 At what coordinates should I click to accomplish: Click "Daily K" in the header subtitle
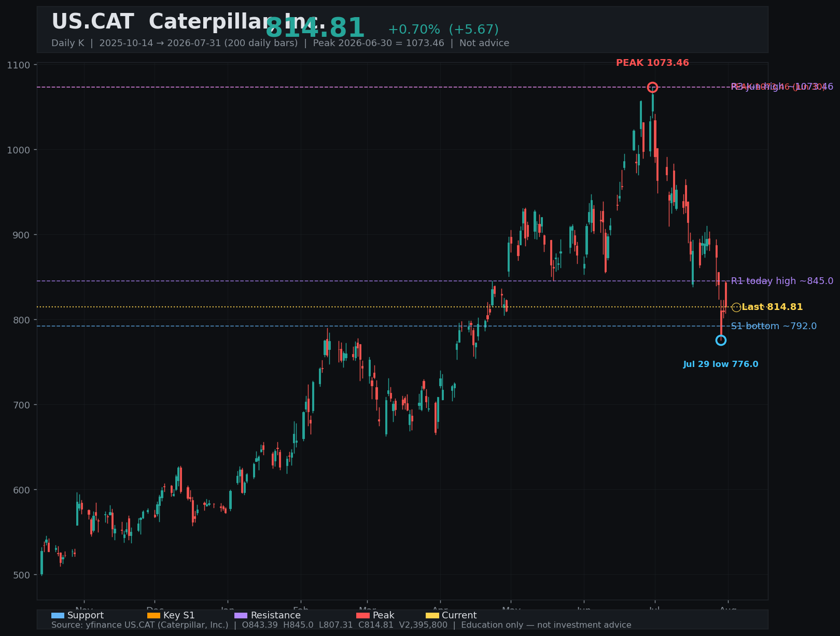click(x=67, y=43)
